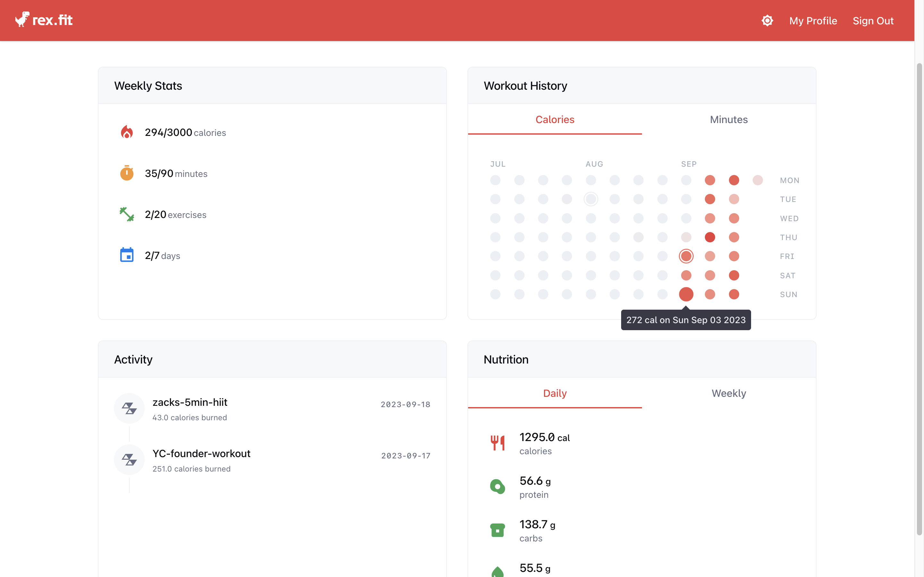Select the Daily nutrition tab
Screen dimensions: 924x577
coord(555,393)
